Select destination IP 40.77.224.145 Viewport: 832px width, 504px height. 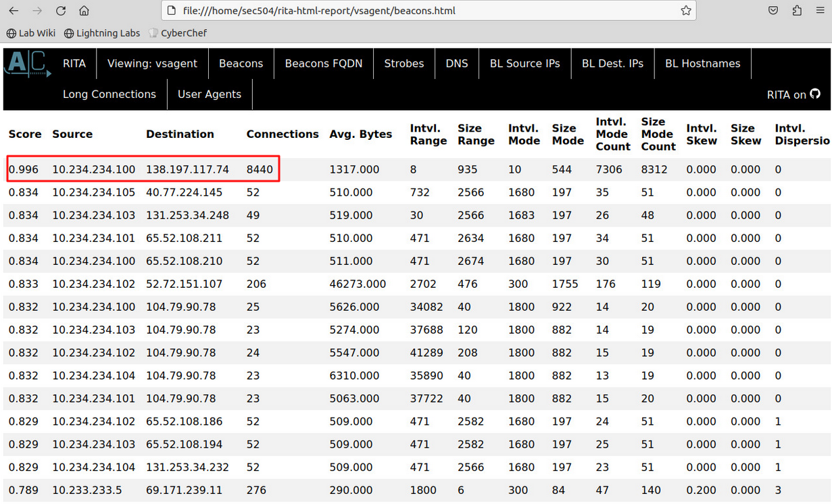pos(184,193)
